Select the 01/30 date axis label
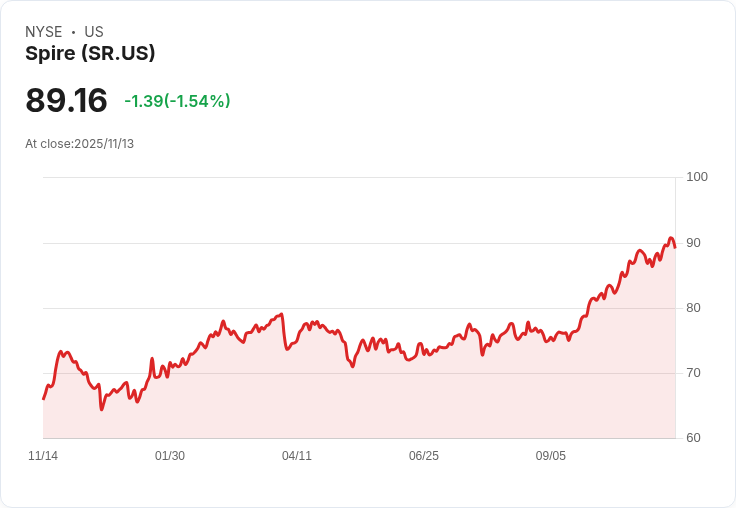The image size is (736, 508). pos(170,456)
